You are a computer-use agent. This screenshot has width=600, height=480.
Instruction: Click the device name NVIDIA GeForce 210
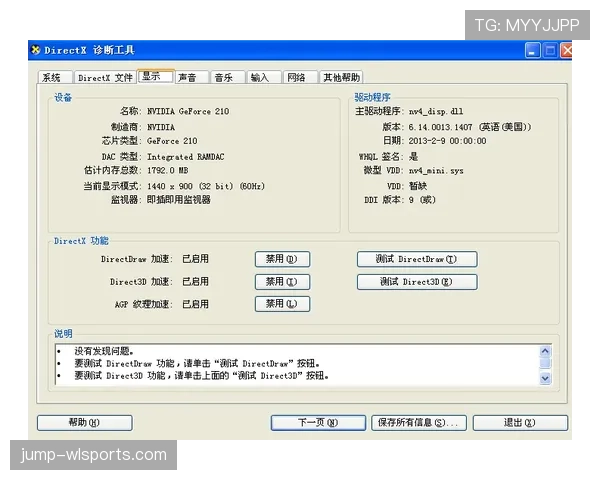point(188,111)
